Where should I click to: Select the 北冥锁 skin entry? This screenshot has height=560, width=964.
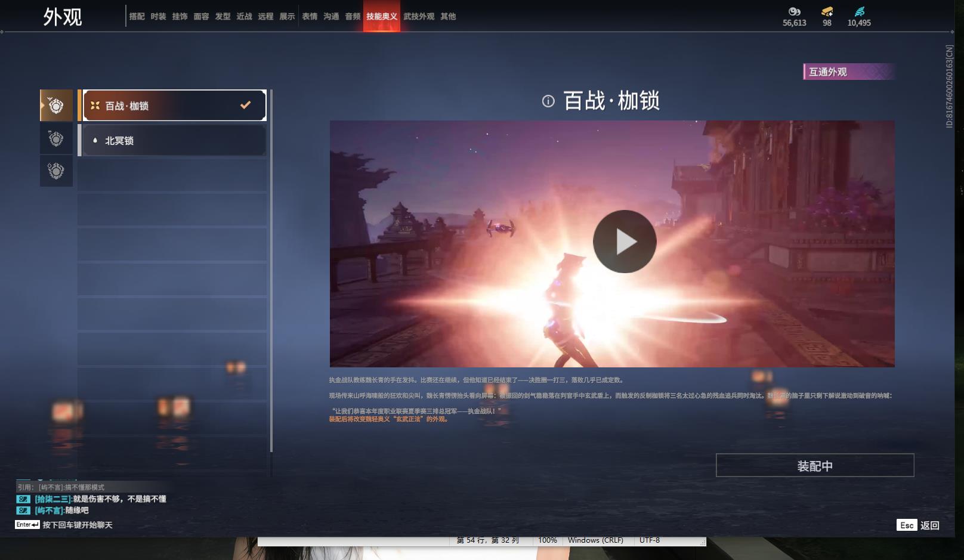pyautogui.click(x=174, y=140)
